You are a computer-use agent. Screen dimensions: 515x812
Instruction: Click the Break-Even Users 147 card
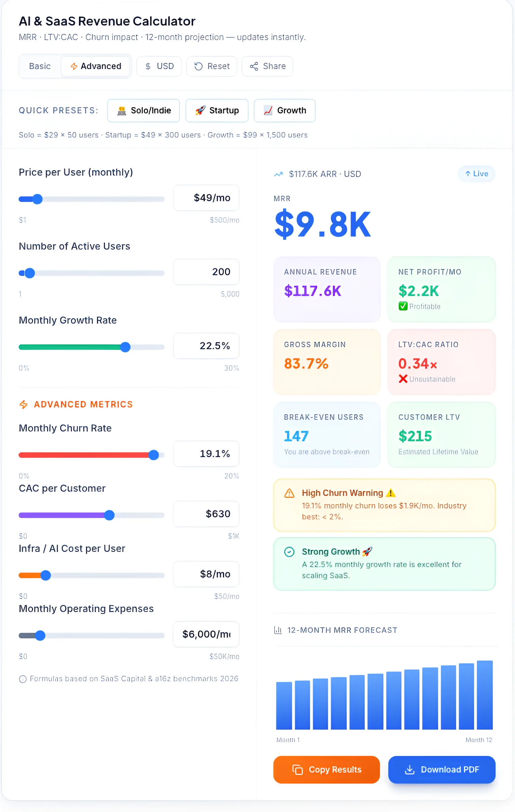pyautogui.click(x=327, y=434)
